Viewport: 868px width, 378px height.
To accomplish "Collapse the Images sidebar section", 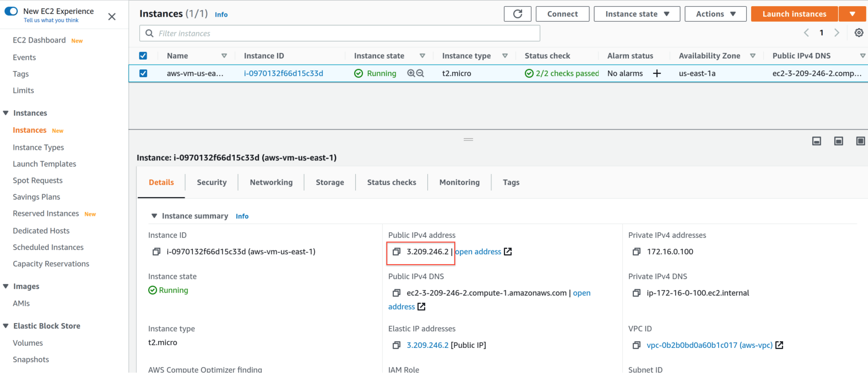I will [x=6, y=286].
